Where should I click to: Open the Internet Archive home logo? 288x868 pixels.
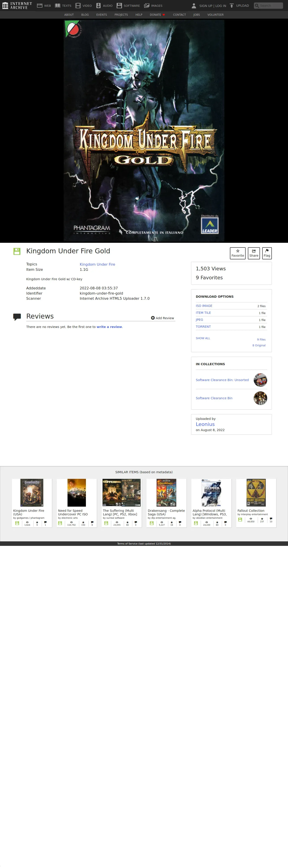(17, 5)
